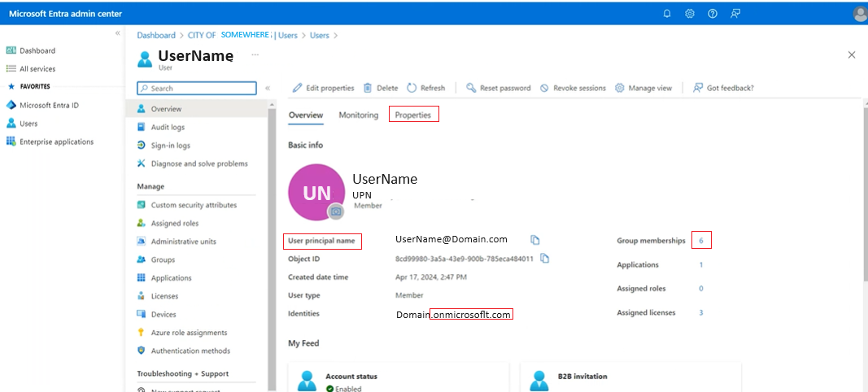
Task: Open the ellipsis menu beside UserName title
Action: (x=255, y=54)
